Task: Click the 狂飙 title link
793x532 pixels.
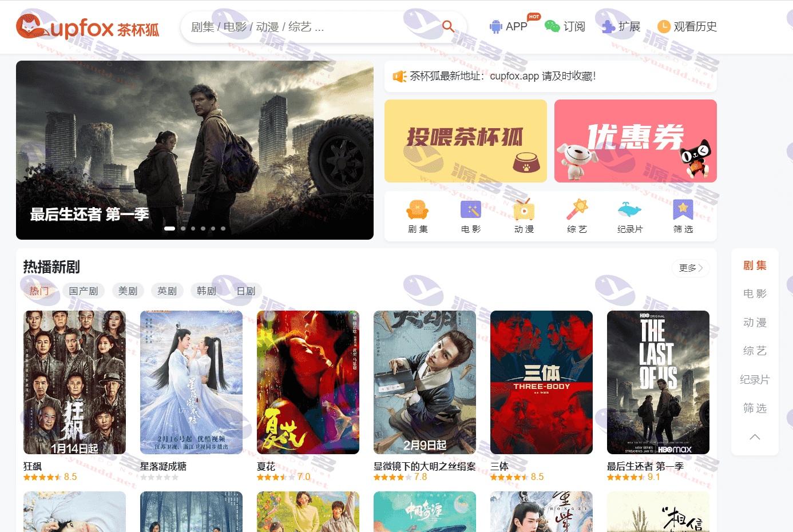Action: (x=33, y=466)
